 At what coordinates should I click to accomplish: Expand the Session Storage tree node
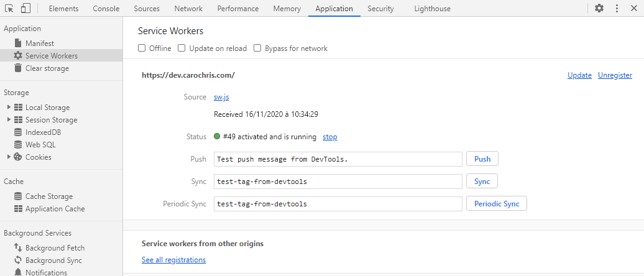[9, 119]
